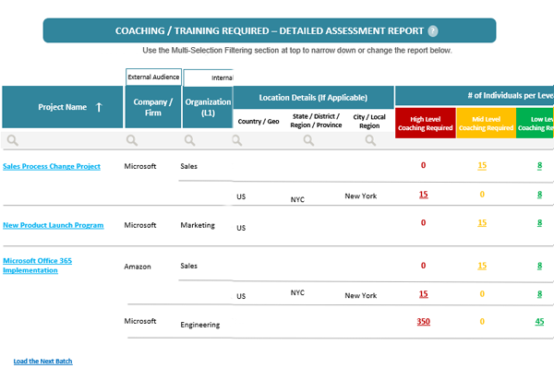Click Engineering organization cell
The width and height of the screenshot is (554, 392).
pyautogui.click(x=200, y=325)
